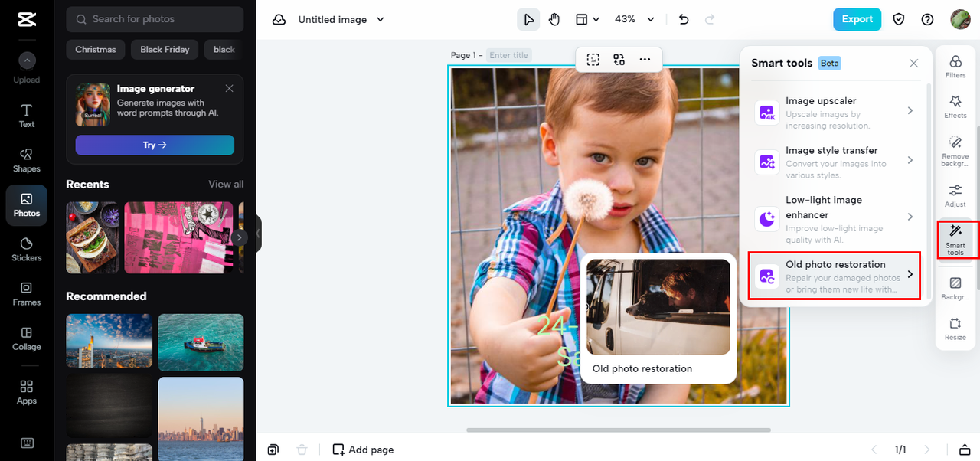
Task: Add a new page
Action: tap(363, 450)
